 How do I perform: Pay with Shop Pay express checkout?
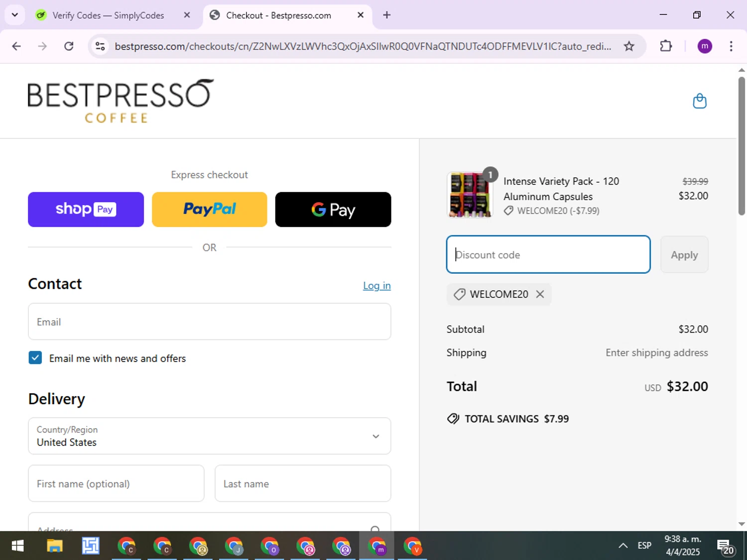pos(86,210)
